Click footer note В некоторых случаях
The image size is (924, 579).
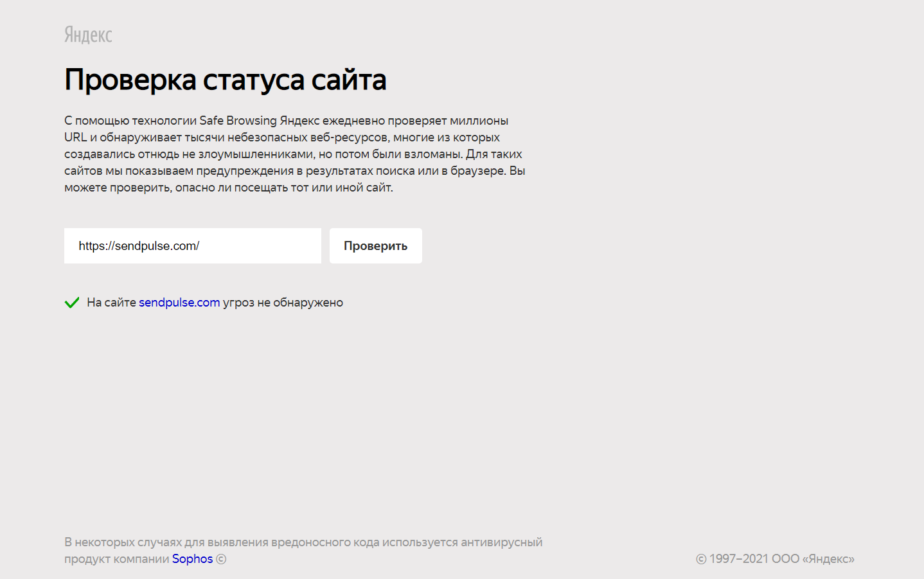[x=303, y=542]
